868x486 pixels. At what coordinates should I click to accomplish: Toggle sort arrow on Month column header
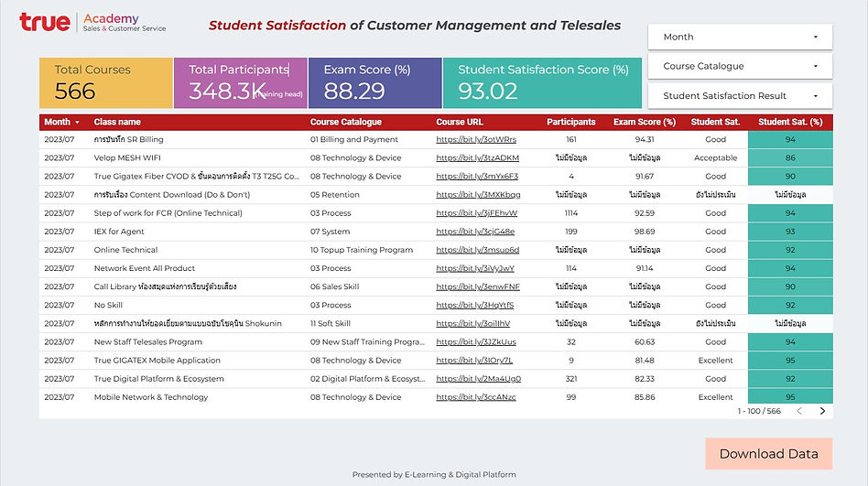point(77,123)
